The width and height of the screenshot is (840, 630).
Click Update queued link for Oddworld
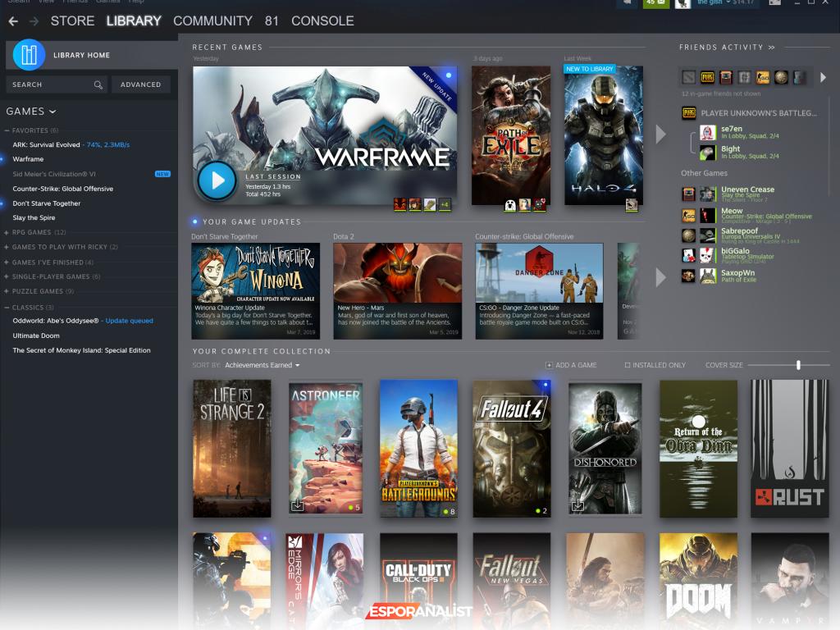[x=129, y=321]
